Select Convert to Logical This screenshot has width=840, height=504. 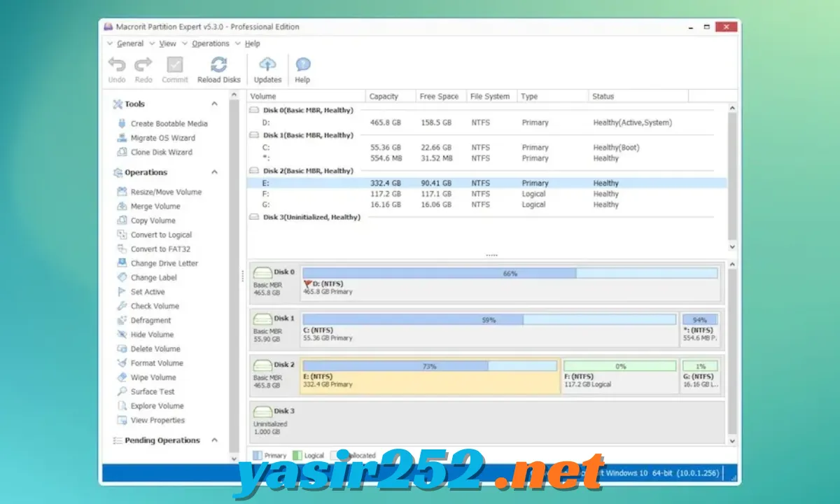[161, 235]
